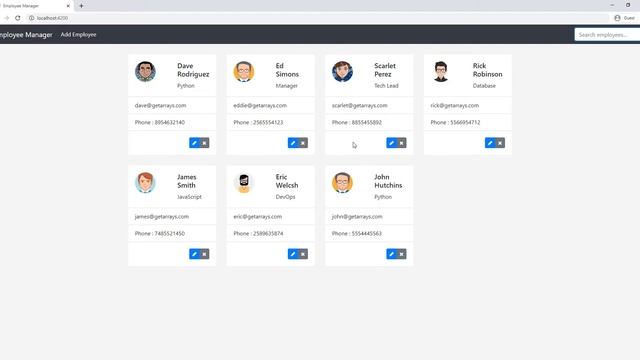Click phone number 7485521450
This screenshot has width=640, height=360.
tap(170, 233)
